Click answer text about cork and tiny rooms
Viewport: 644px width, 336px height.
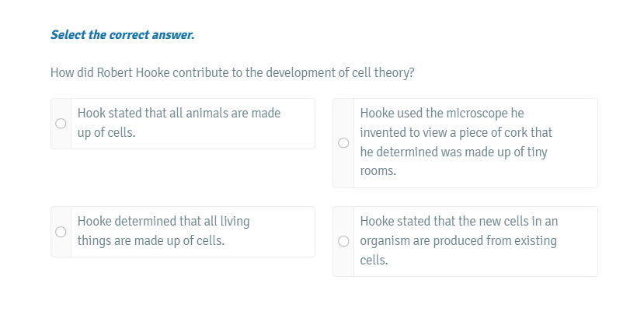pos(456,142)
